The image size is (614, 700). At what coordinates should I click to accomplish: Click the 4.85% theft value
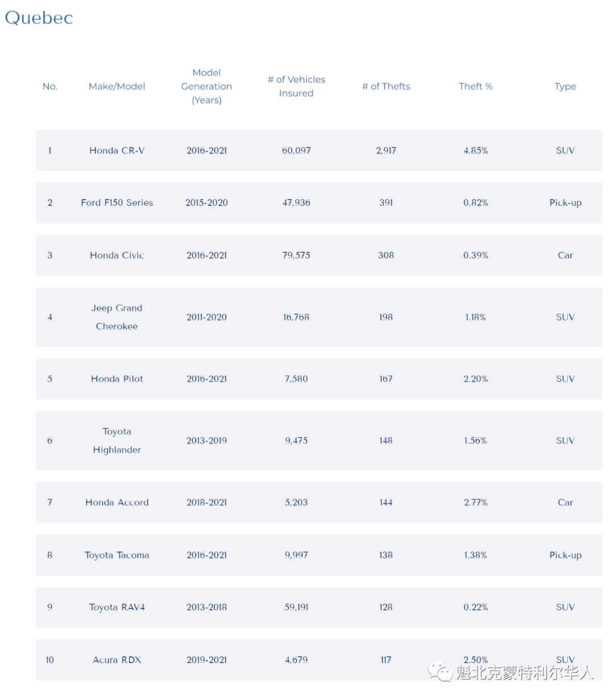coord(476,151)
